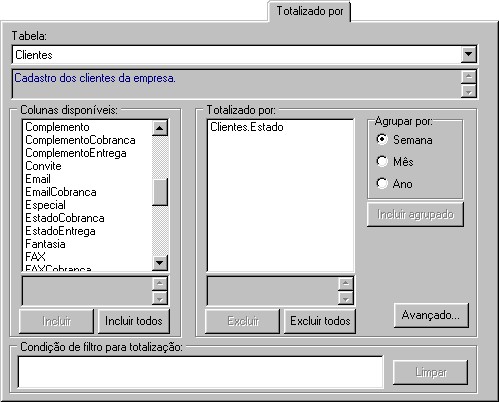499x402 pixels.
Task: Click the Incluir agrupado button
Action: pyautogui.click(x=415, y=214)
